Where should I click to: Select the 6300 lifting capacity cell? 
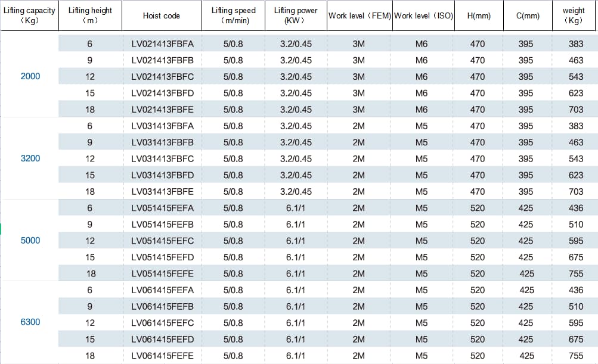30,322
